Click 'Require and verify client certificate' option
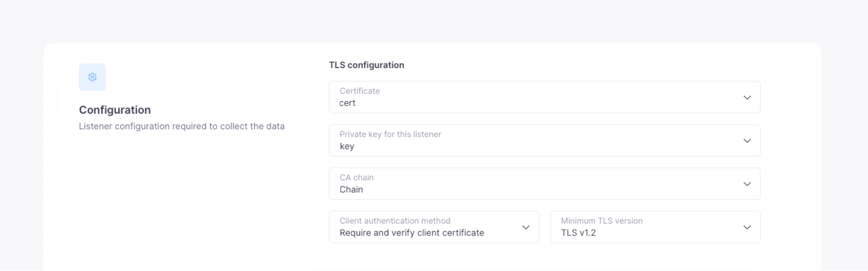The image size is (868, 271). 411,233
